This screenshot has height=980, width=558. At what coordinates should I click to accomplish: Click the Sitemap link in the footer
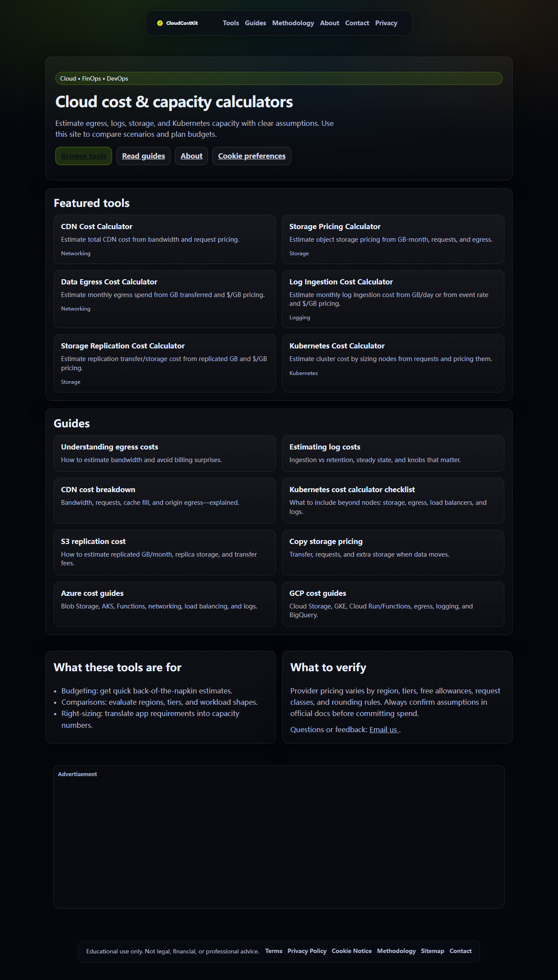click(432, 951)
